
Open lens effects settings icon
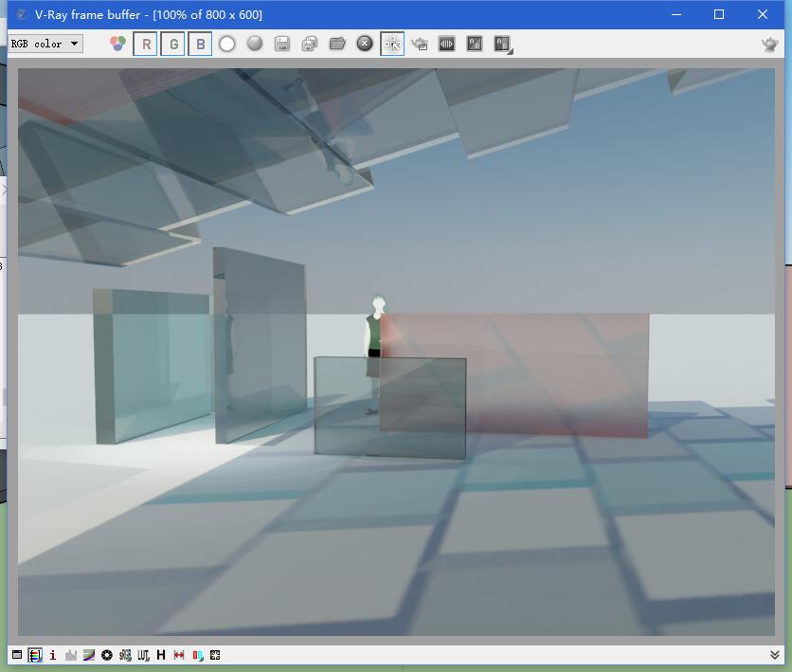[x=215, y=655]
